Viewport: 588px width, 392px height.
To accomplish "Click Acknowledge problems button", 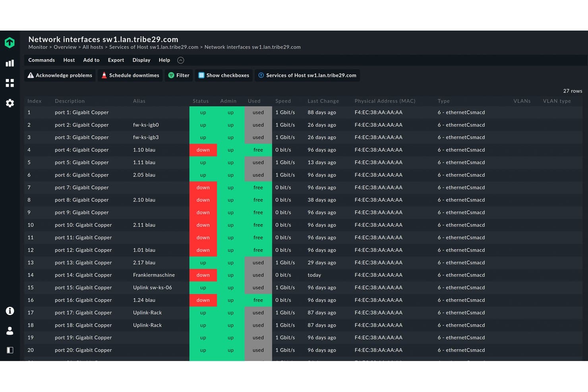I will (60, 75).
